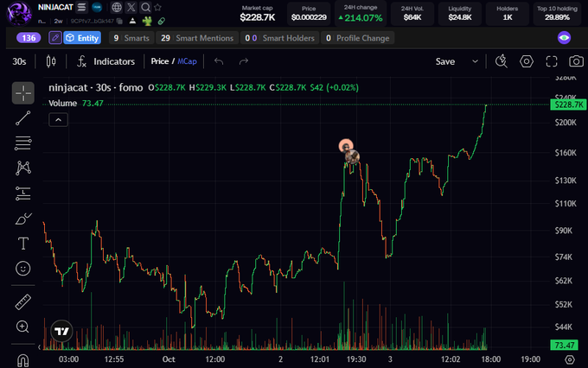The image size is (588, 368).
Task: Click the $228.7K price label on axis
Action: pyautogui.click(x=568, y=105)
